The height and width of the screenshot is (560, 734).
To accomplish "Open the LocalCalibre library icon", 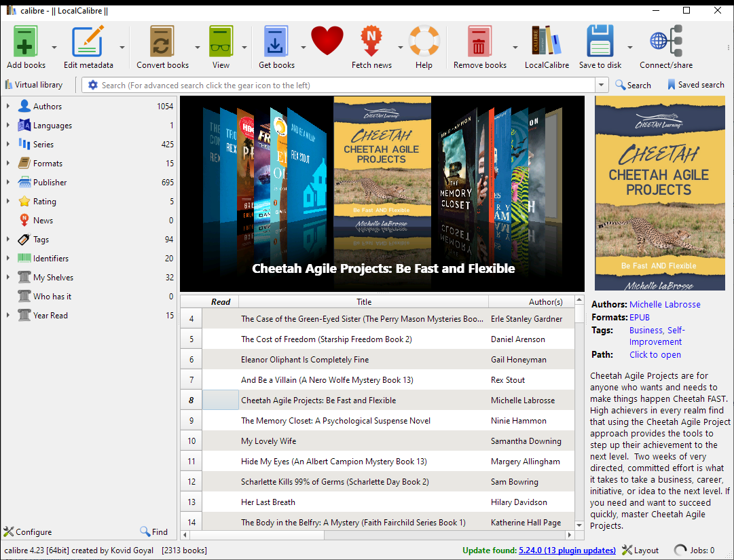I will (x=547, y=41).
